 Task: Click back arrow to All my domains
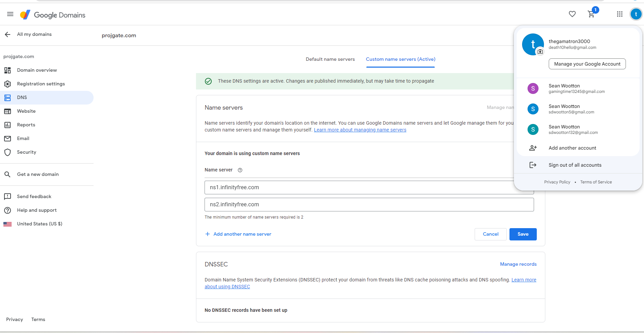coord(8,34)
